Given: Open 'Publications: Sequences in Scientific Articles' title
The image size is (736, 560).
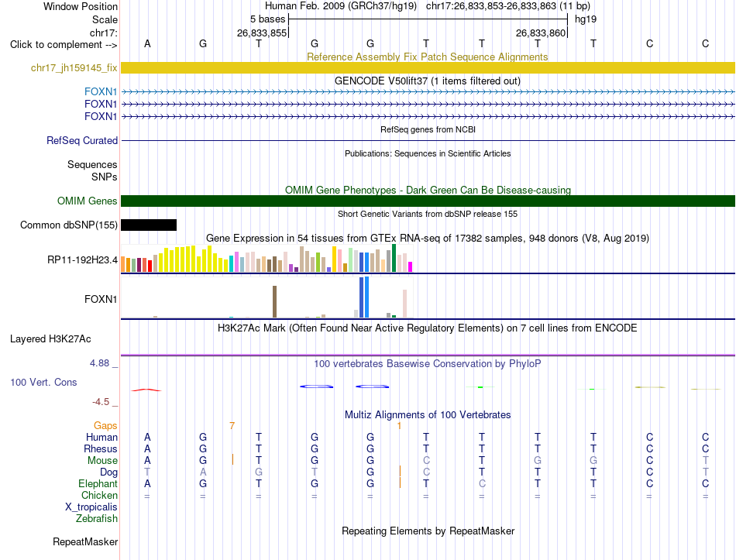Looking at the screenshot, I should click(x=428, y=153).
